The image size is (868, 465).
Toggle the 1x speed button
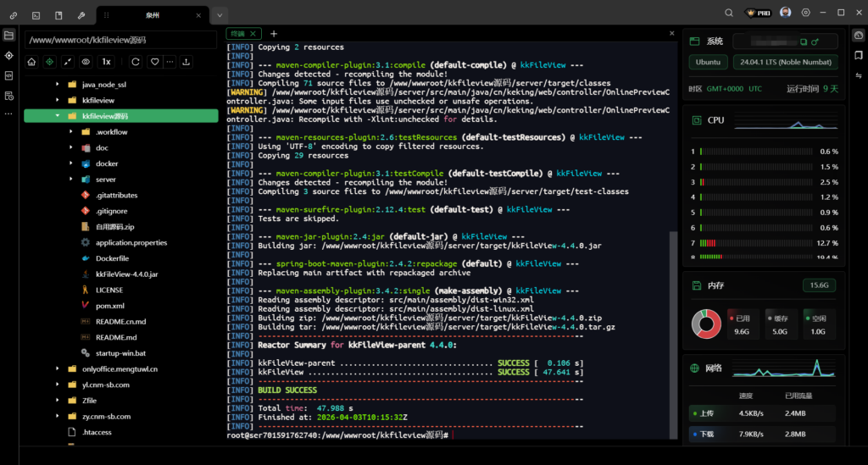(106, 62)
